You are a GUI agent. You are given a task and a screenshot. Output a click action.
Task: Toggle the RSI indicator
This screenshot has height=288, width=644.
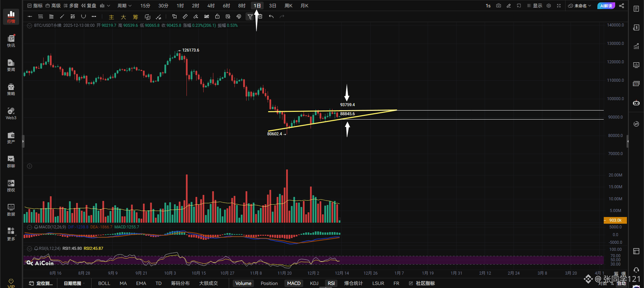pos(331,283)
